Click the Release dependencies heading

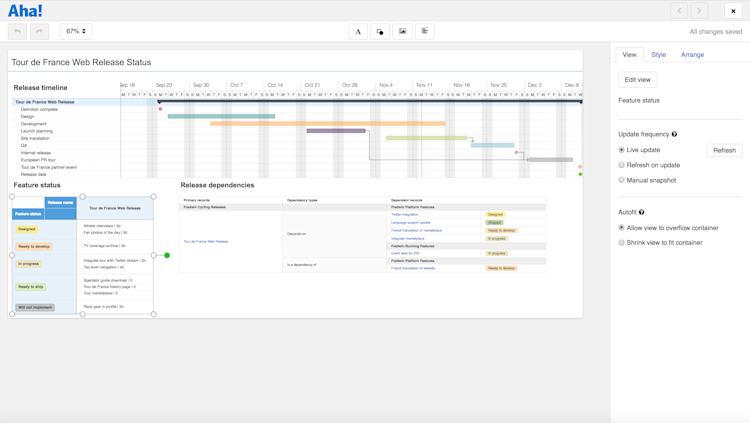click(217, 185)
